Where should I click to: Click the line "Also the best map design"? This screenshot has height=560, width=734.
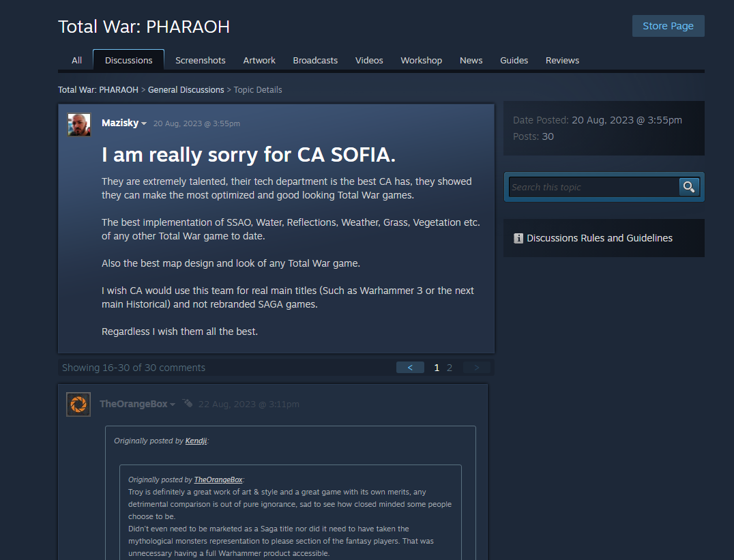click(231, 263)
